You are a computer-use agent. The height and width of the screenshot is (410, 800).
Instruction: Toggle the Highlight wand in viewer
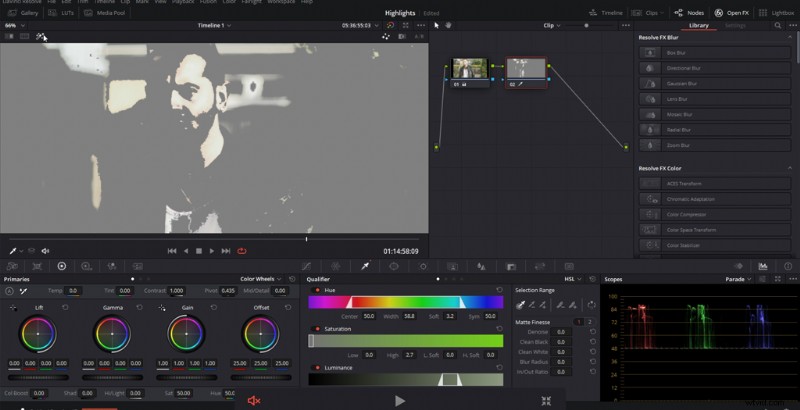tap(40, 36)
